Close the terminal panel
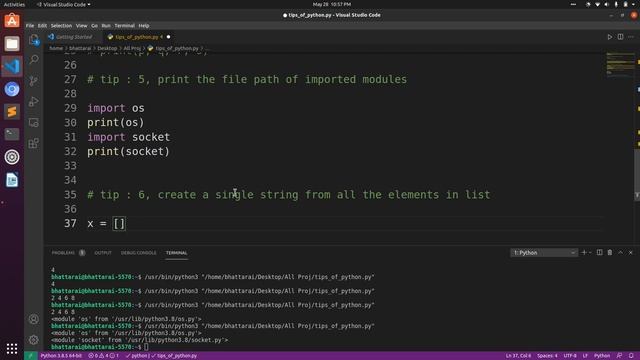Screen dimensions: 640x360 point(631,253)
